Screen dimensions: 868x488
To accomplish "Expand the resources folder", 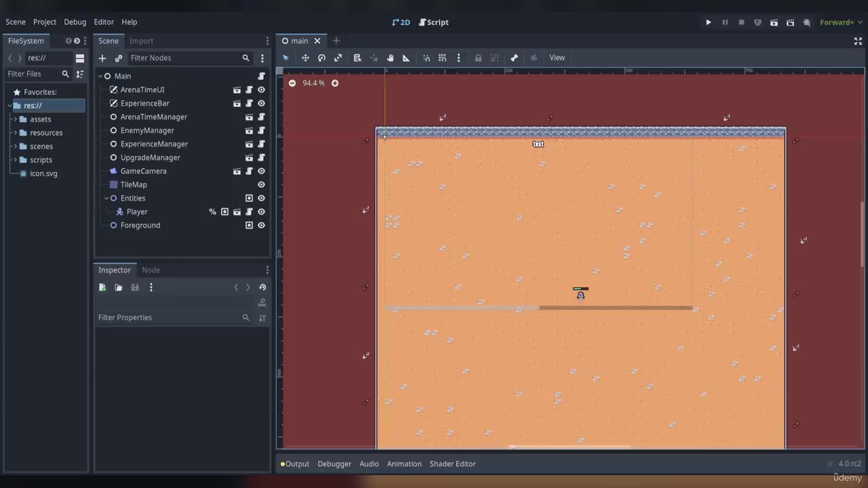I will (x=15, y=133).
